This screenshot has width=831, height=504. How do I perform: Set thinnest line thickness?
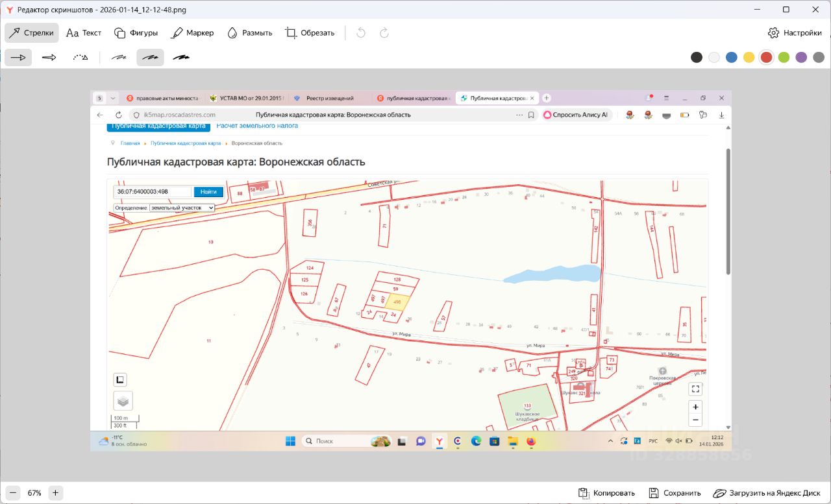coord(119,58)
